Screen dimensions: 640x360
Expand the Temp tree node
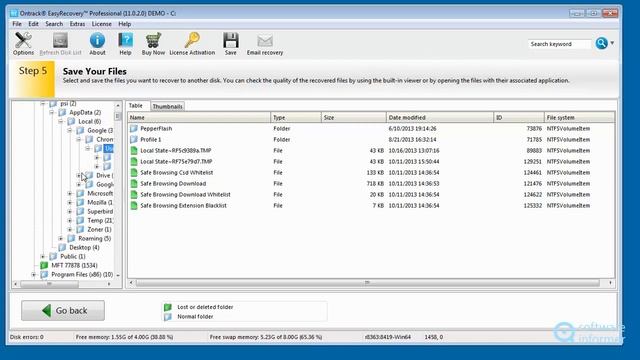click(70, 220)
